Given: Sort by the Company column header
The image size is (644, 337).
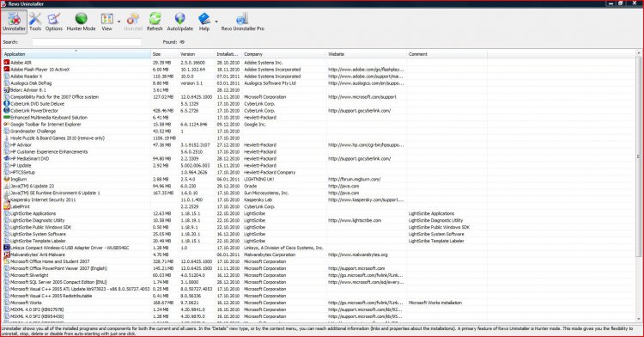Looking at the screenshot, I should (284, 54).
